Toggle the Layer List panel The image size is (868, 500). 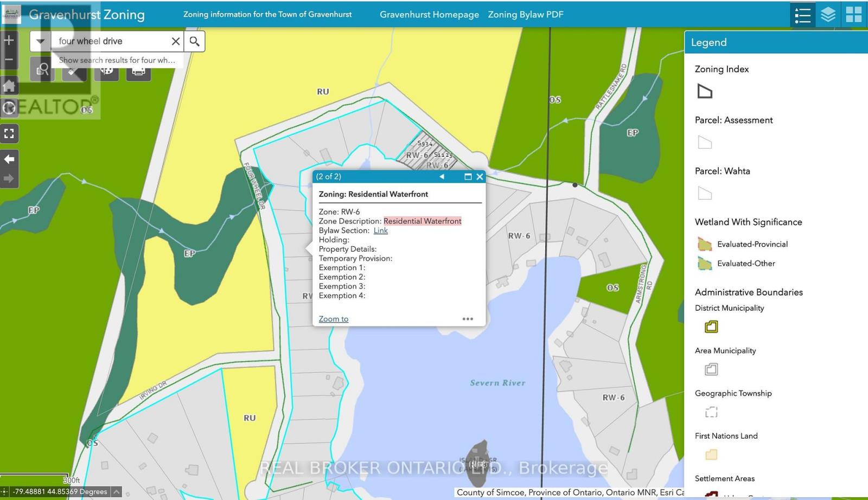click(x=828, y=15)
